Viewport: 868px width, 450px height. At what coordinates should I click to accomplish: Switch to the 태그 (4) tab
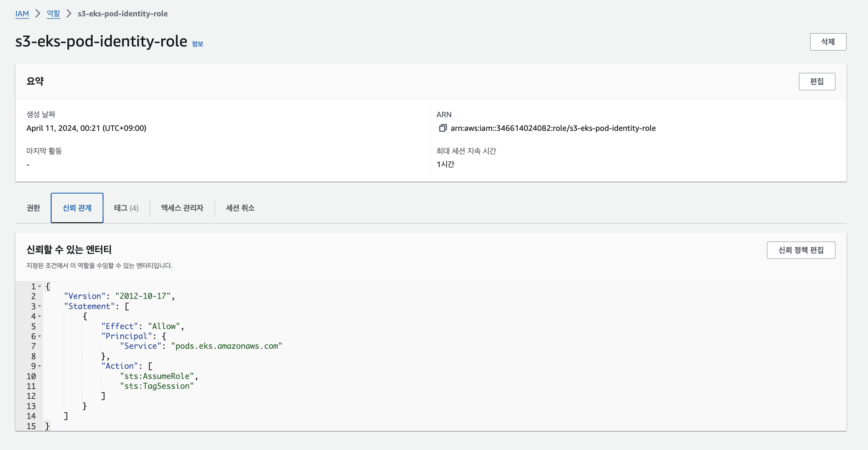[x=126, y=208]
